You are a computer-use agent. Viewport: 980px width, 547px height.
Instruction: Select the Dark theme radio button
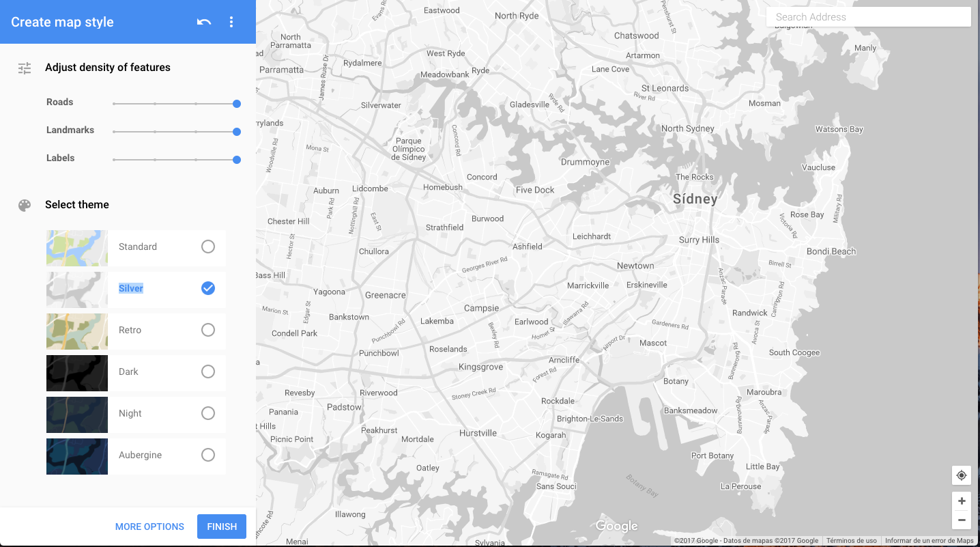coord(208,371)
